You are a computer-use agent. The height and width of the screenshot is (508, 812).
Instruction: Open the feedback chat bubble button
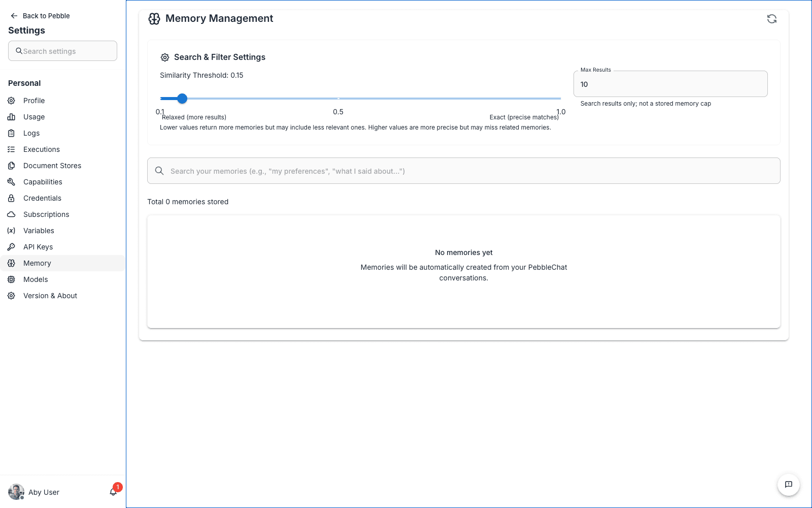pyautogui.click(x=789, y=485)
